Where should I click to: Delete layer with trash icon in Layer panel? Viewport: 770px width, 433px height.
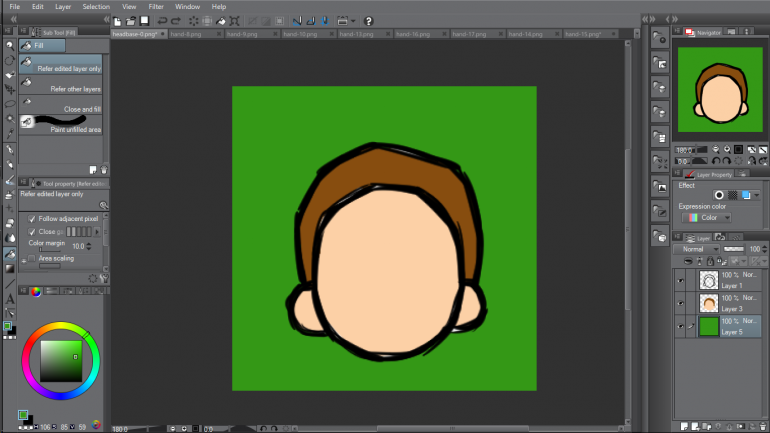(x=763, y=427)
